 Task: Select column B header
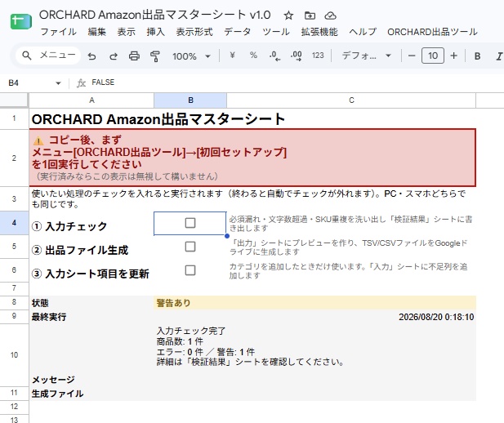pos(190,100)
